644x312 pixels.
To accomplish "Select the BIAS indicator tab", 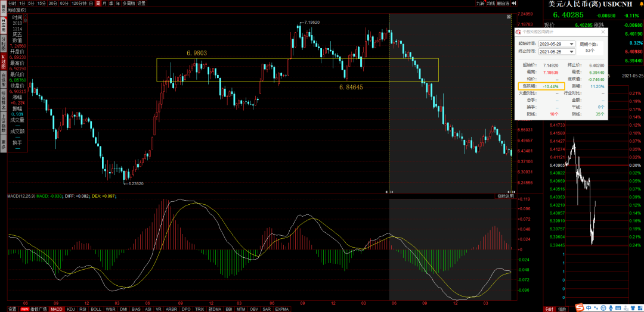I will point(136,309).
